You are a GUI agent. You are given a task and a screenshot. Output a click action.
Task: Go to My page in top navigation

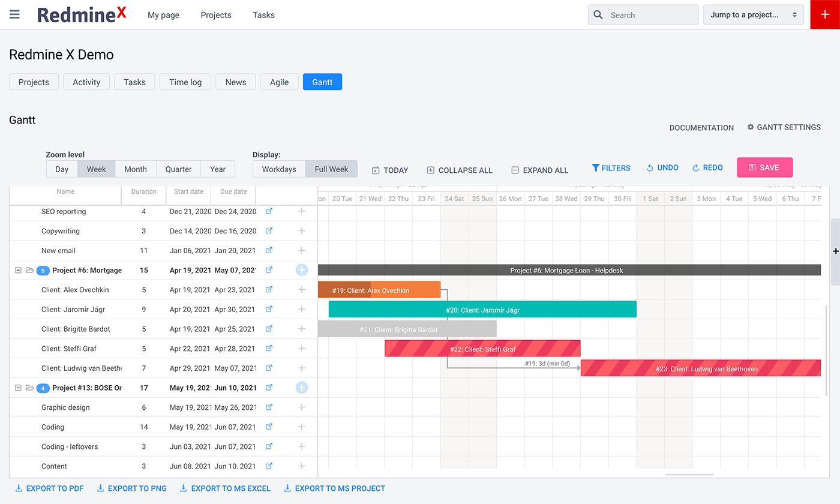[163, 15]
